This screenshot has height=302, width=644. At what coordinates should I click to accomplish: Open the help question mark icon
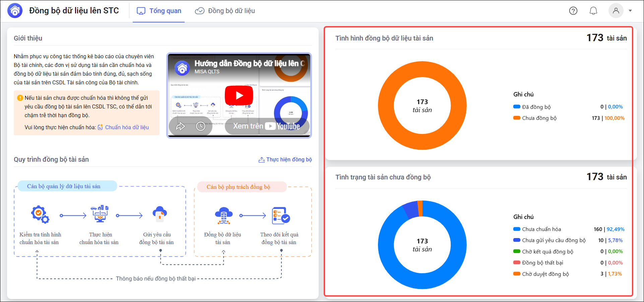click(573, 11)
